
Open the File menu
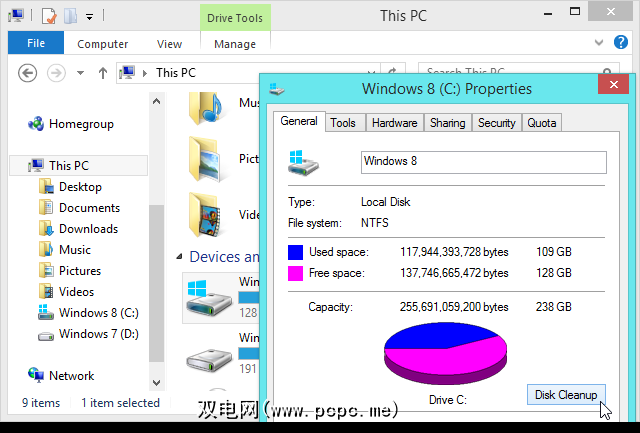point(36,43)
